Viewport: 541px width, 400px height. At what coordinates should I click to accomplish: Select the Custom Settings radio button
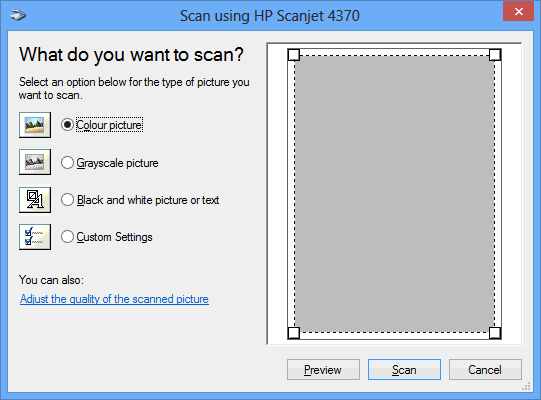[x=67, y=237]
